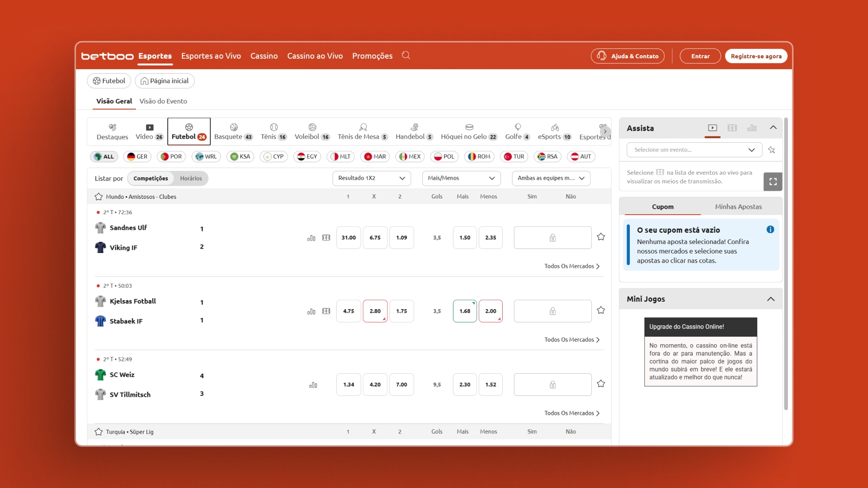868x488 pixels.
Task: Switch to Visão do Evento tab
Action: coord(163,101)
